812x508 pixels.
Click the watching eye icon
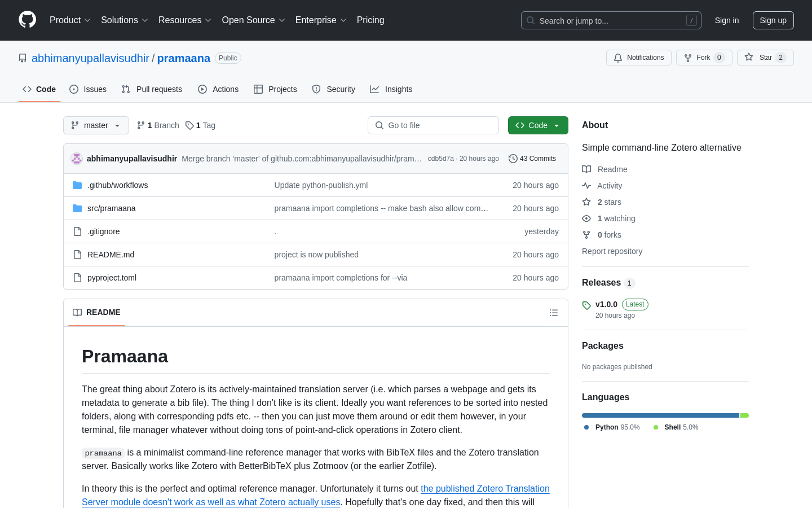586,218
